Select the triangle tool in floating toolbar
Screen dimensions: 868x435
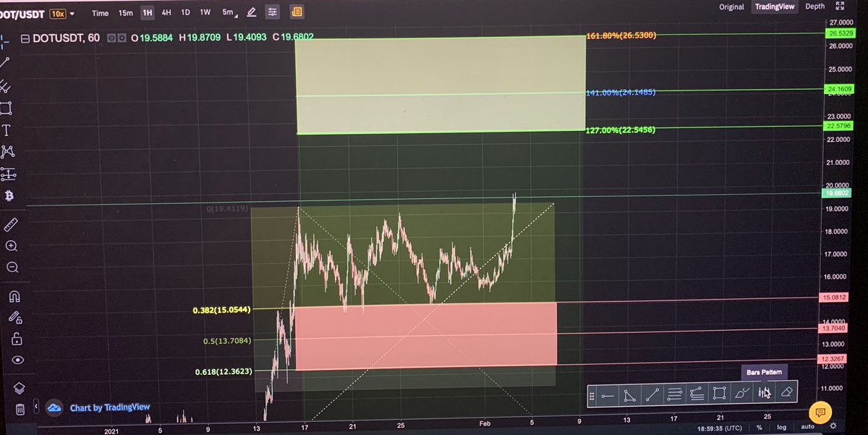pyautogui.click(x=630, y=395)
